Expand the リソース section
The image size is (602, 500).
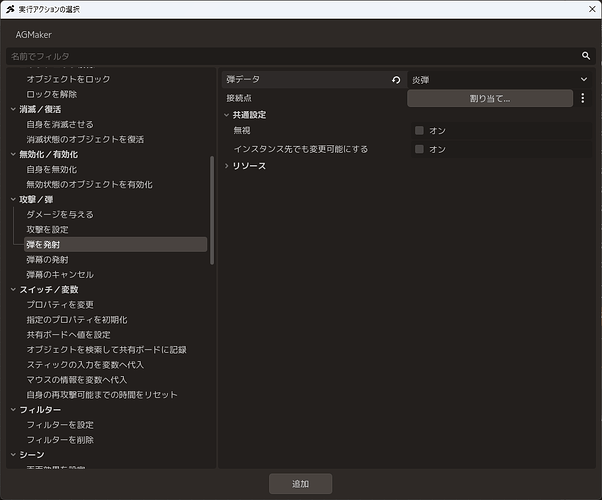(227, 166)
